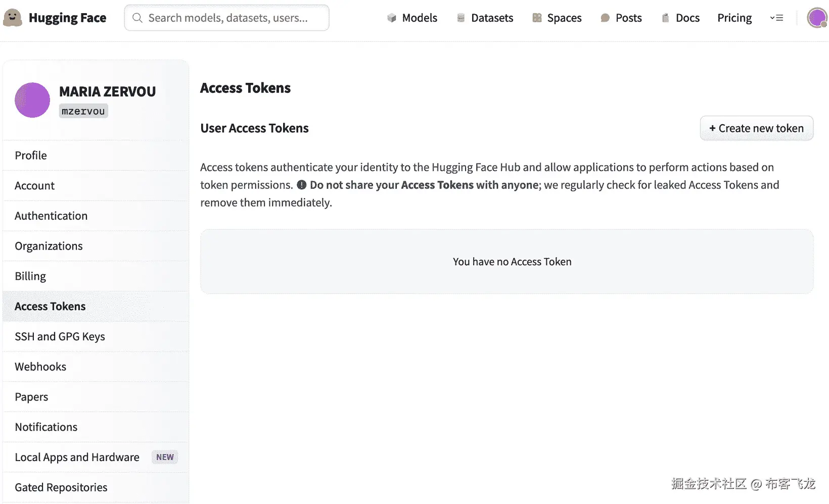Open the Authentication settings section
Screen dimensions: 829x504
[x=51, y=216]
